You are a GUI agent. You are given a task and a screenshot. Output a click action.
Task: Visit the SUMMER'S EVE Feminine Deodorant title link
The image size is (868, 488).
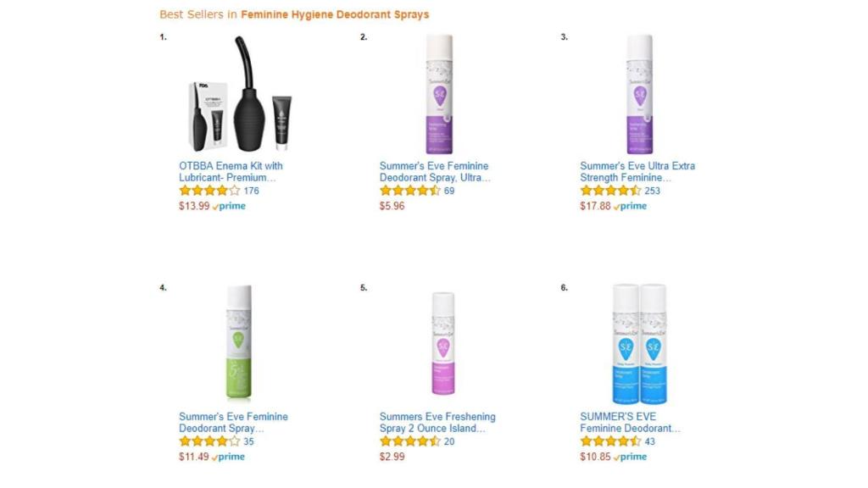(630, 422)
